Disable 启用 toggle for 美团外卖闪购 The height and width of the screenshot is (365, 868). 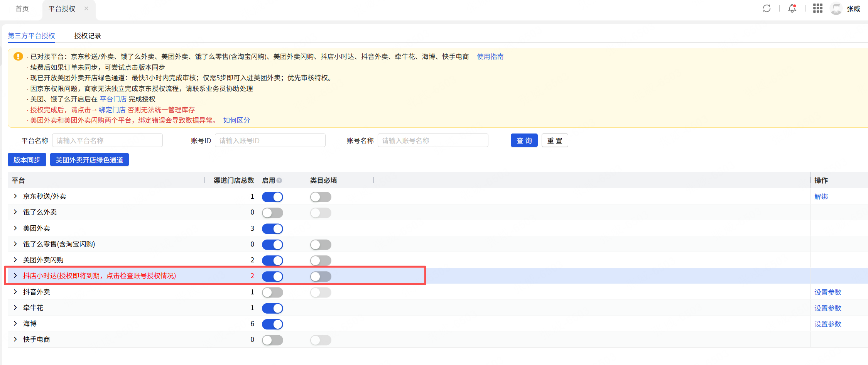coord(272,260)
